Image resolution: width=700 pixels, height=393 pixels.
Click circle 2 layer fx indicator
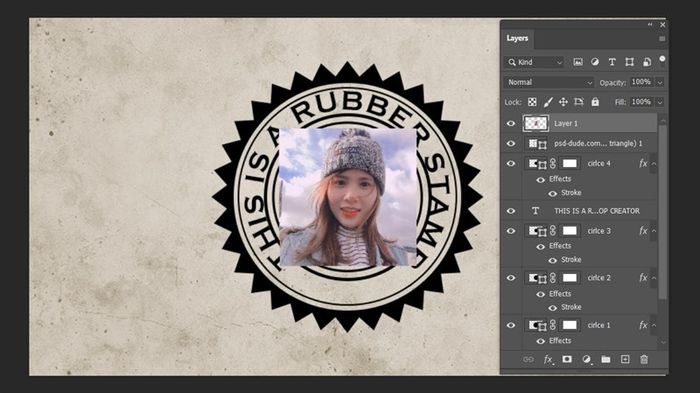tap(643, 278)
